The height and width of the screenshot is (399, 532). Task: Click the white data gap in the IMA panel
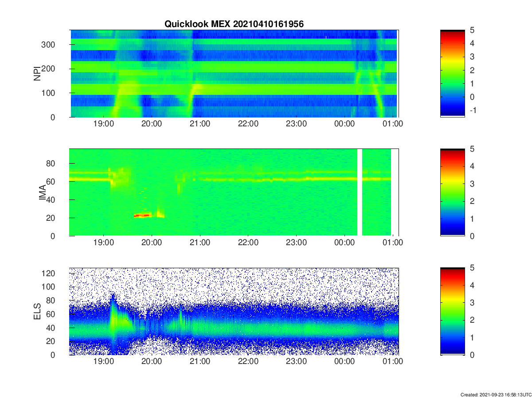360,192
